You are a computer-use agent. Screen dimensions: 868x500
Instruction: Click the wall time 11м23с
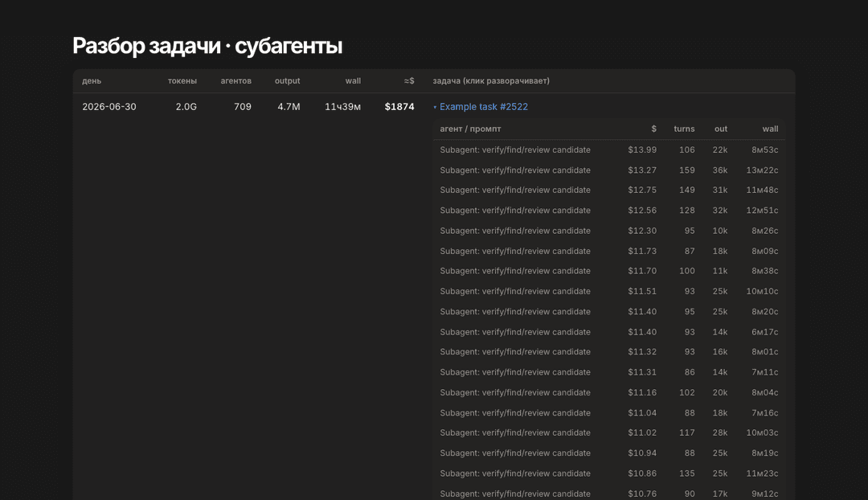(762, 473)
